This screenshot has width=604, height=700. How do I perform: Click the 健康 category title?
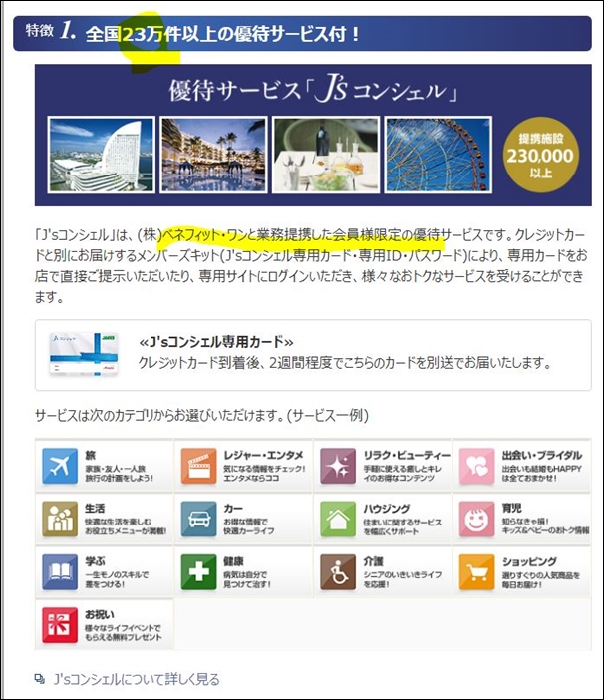(233, 561)
